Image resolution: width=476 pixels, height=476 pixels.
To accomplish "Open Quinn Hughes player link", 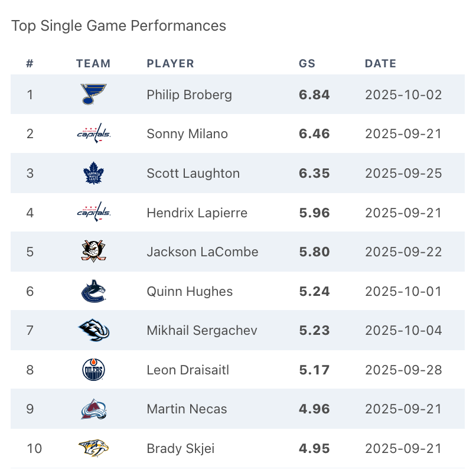I will [x=190, y=291].
